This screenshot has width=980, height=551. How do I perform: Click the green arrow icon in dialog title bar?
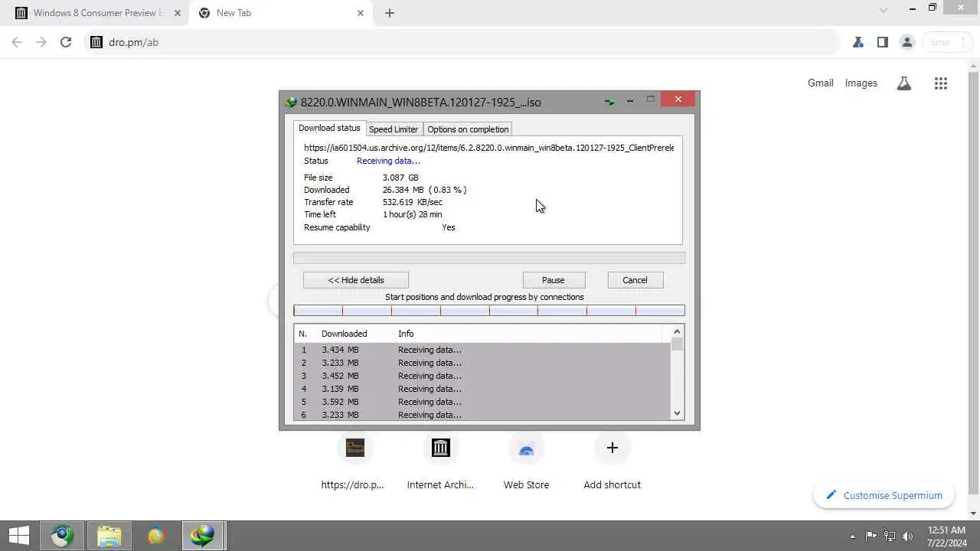(609, 101)
